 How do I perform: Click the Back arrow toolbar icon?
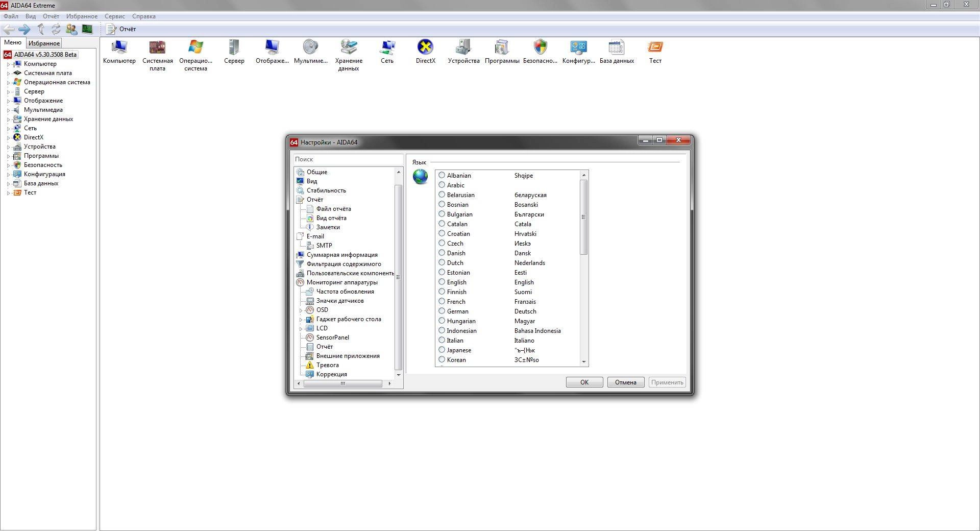(9, 29)
